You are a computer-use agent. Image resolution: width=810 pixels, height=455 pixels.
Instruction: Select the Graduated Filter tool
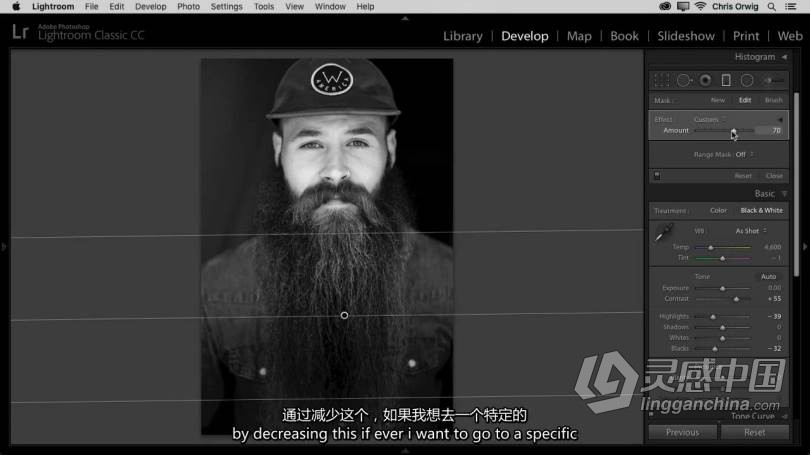pos(726,80)
